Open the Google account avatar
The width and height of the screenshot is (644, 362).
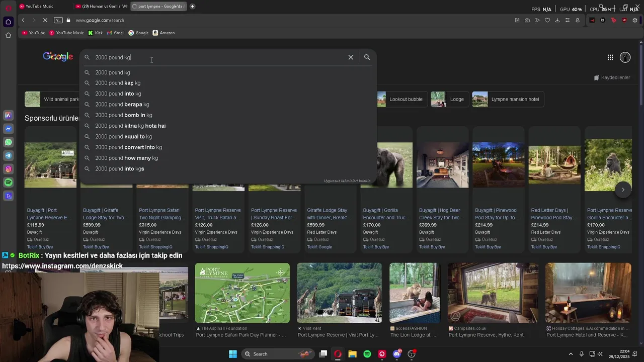tap(625, 57)
